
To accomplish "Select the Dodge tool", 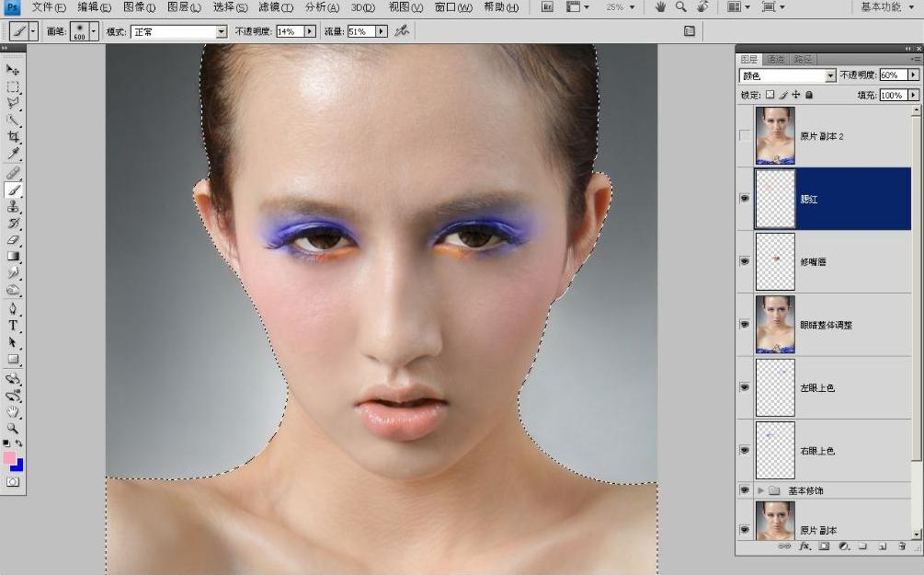I will pyautogui.click(x=12, y=290).
